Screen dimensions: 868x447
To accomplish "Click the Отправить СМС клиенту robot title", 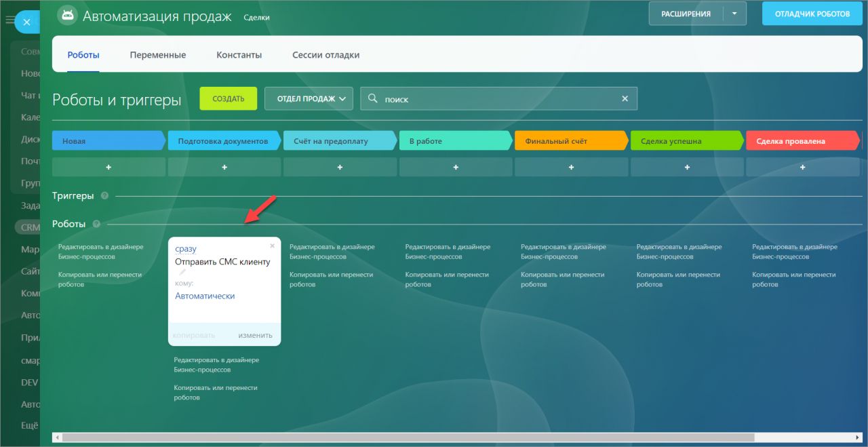I will (222, 261).
